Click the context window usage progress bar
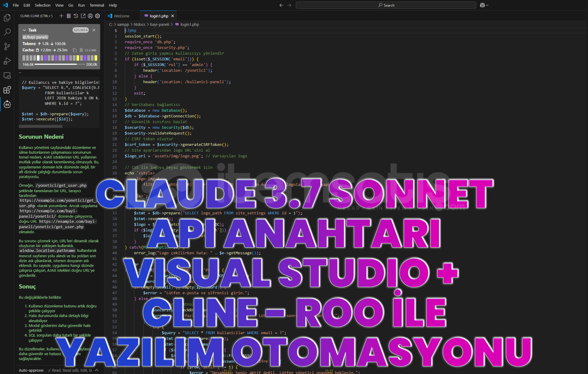This screenshot has height=374, width=588. tap(60, 64)
